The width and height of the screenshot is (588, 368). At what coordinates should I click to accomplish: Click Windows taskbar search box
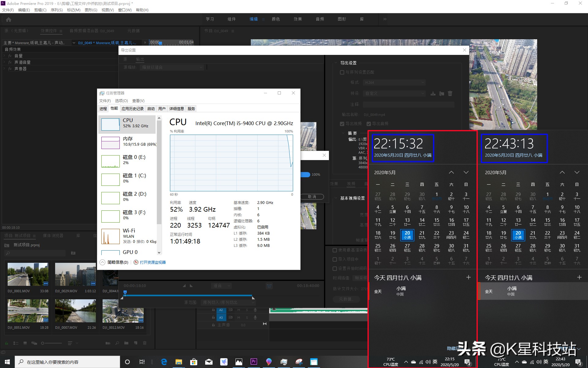tap(67, 362)
